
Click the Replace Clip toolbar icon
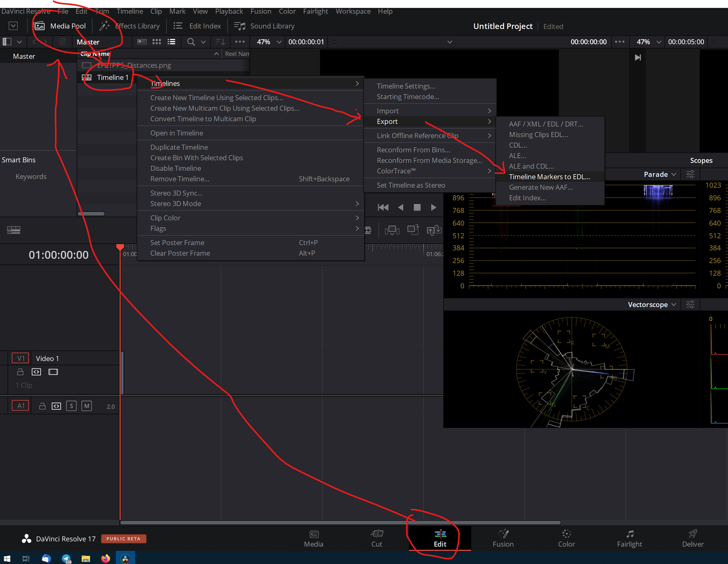pyautogui.click(x=434, y=230)
